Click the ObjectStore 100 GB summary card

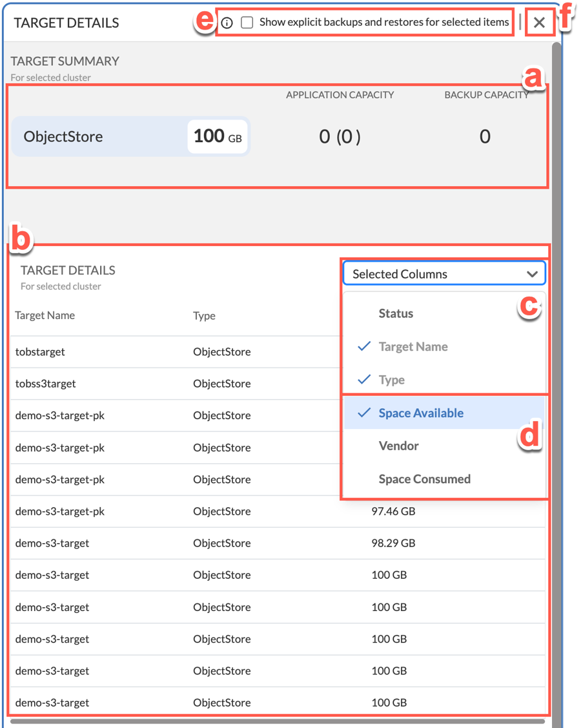pyautogui.click(x=130, y=136)
